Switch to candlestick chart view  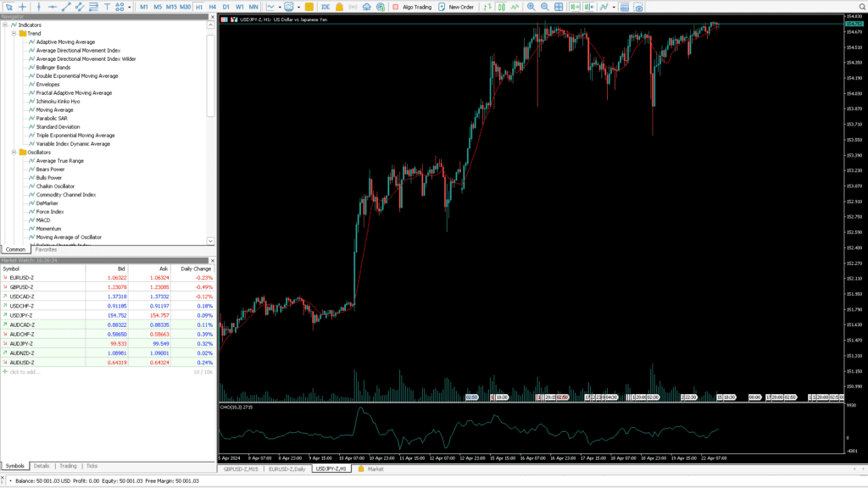pos(501,7)
